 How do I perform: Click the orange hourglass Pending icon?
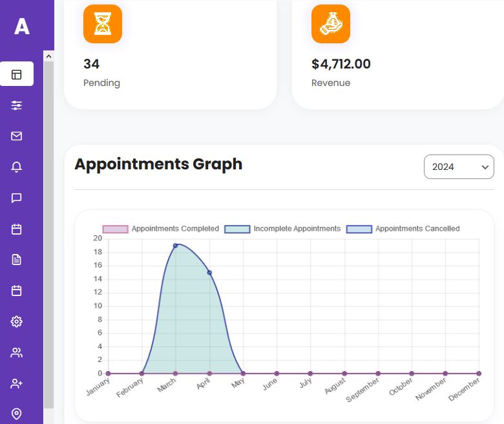pyautogui.click(x=103, y=24)
